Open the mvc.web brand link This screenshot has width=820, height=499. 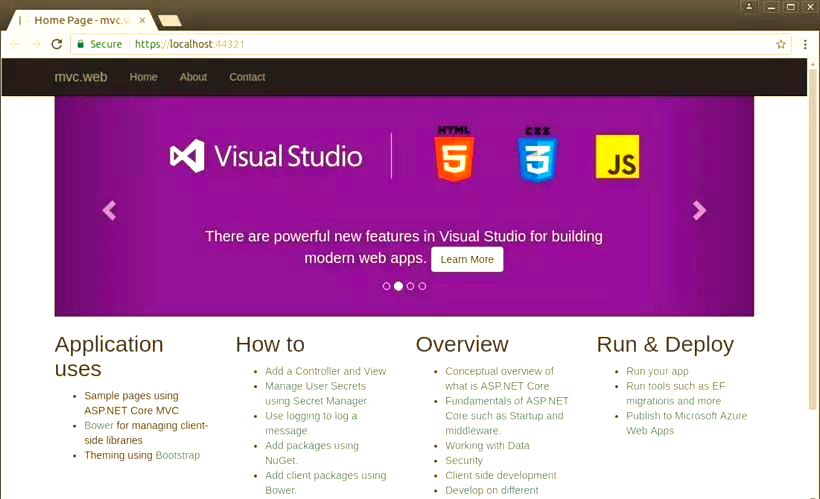(x=81, y=77)
